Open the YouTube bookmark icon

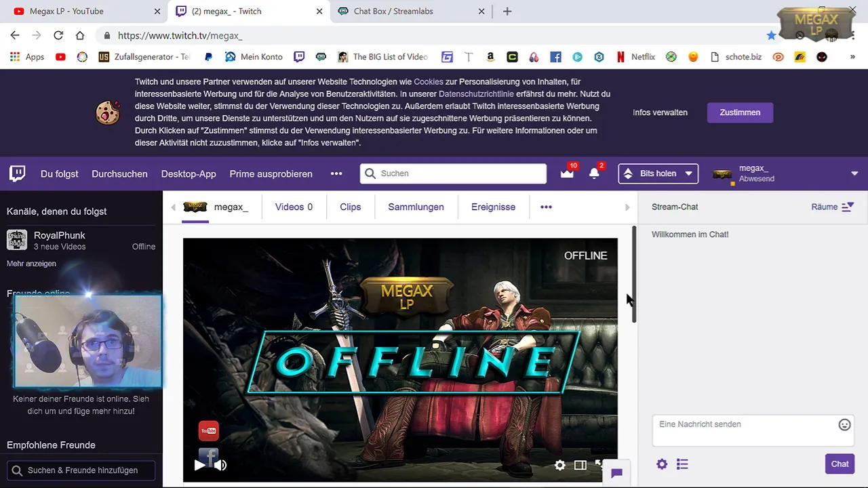[60, 57]
